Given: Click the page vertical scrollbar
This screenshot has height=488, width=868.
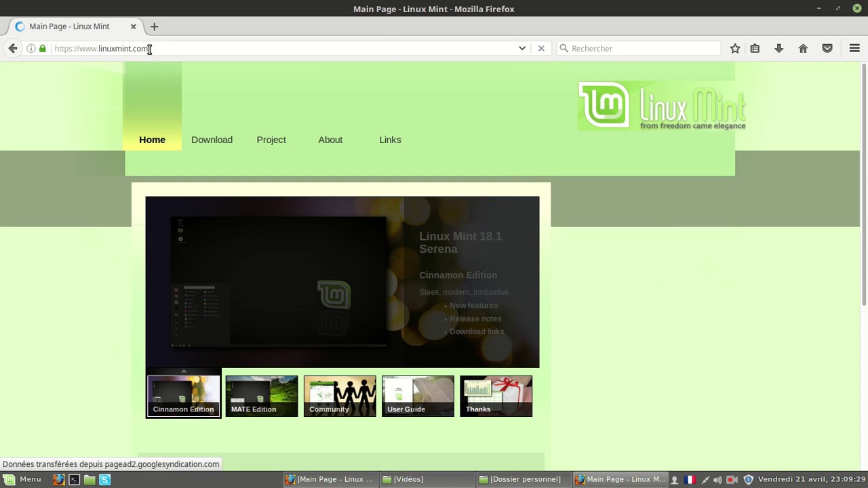Looking at the screenshot, I should pyautogui.click(x=864, y=183).
